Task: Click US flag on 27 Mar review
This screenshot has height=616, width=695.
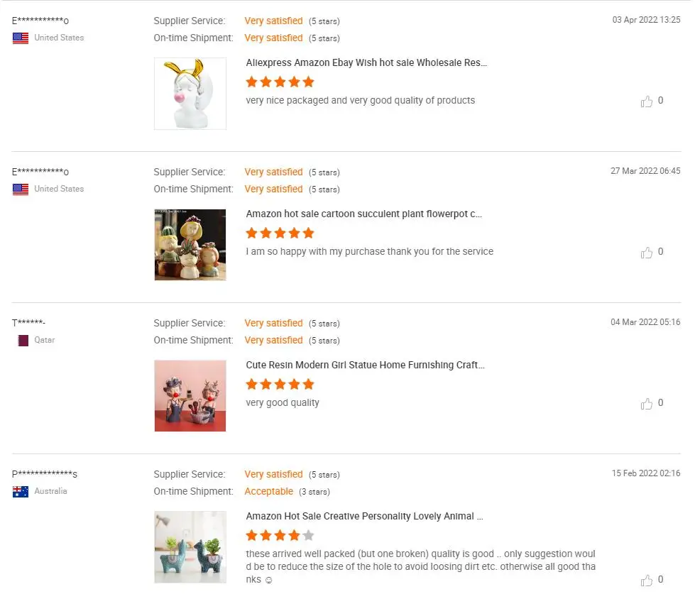Action: 21,189
